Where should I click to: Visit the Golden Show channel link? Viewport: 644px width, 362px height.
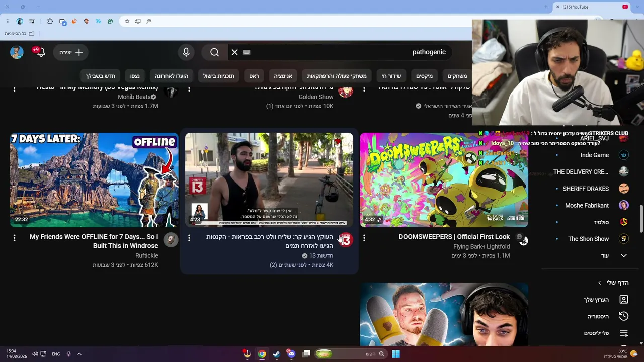click(x=316, y=97)
